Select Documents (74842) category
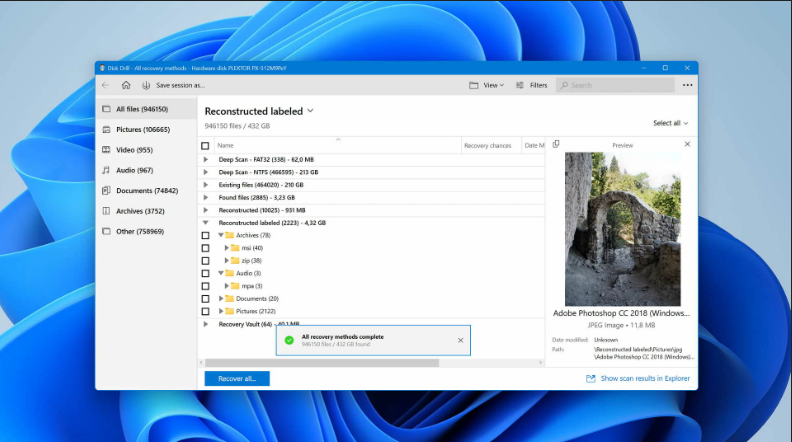This screenshot has height=442, width=792. pyautogui.click(x=146, y=190)
